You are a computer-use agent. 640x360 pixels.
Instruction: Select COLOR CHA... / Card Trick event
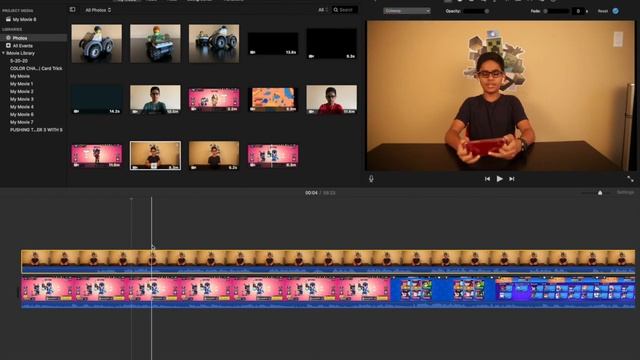(36, 69)
